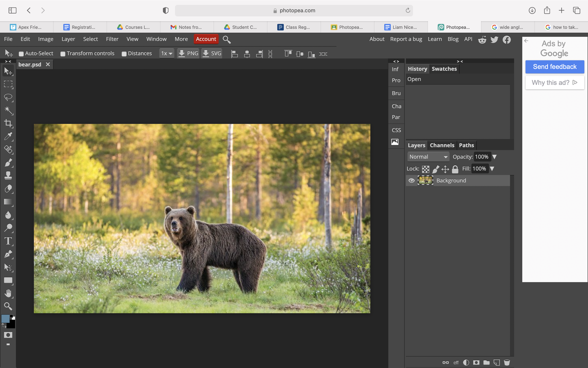The height and width of the screenshot is (368, 588).
Task: Open the zoom ratio 1x dropdown
Action: pyautogui.click(x=167, y=53)
